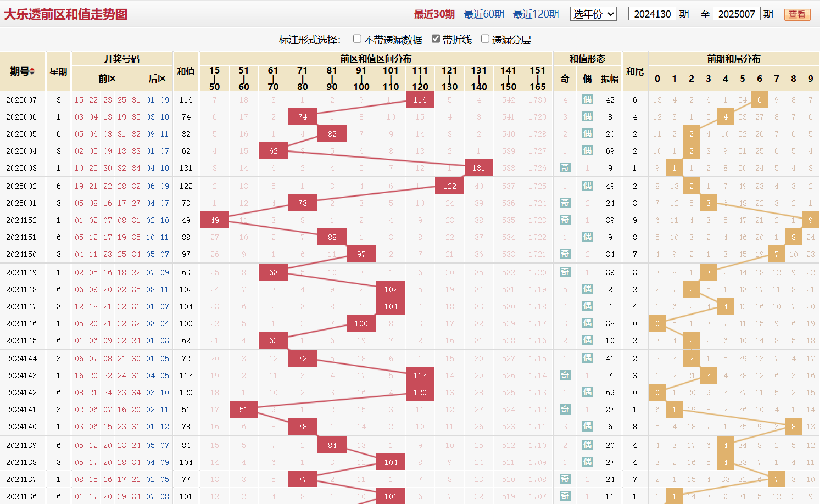Click the 和值 column header
Image resolution: width=825 pixels, height=504 pixels.
click(x=186, y=71)
